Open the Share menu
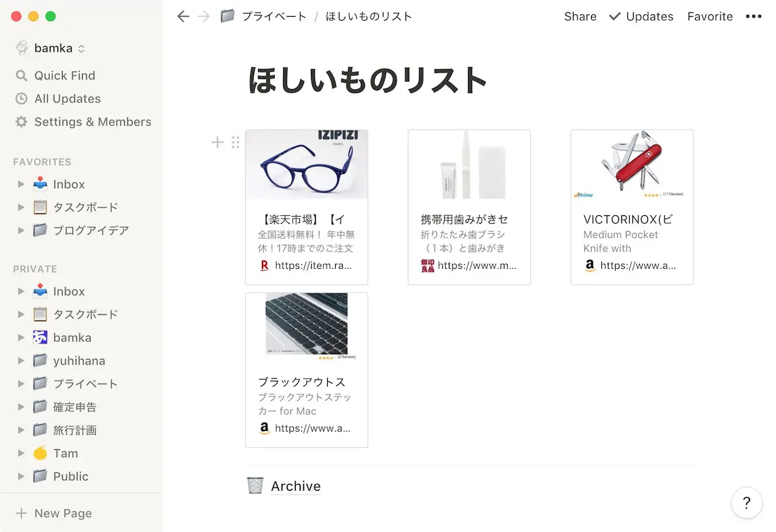The width and height of the screenshot is (776, 532). pyautogui.click(x=579, y=16)
